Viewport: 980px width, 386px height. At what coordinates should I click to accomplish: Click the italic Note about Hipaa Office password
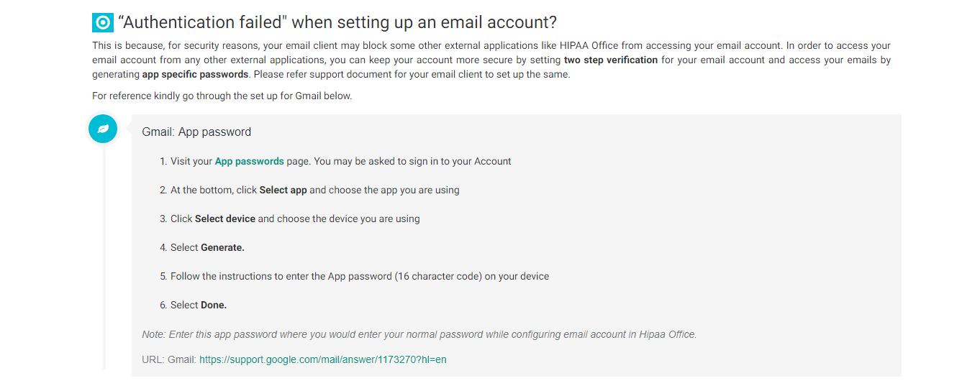[x=419, y=334]
